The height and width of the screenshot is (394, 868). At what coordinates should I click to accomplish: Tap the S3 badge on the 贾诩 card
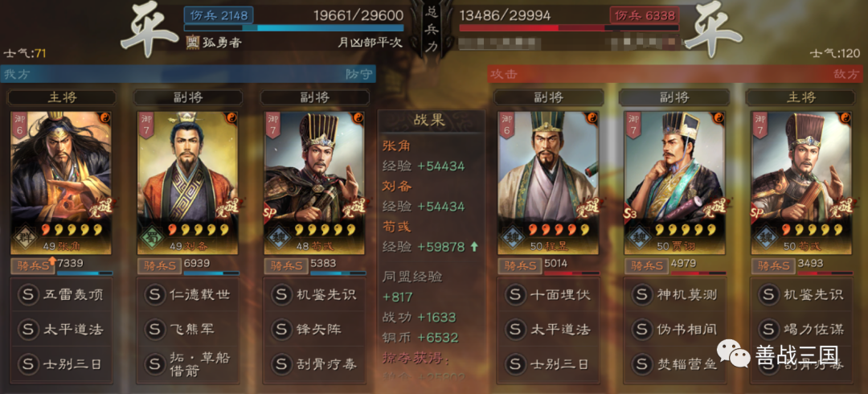633,215
